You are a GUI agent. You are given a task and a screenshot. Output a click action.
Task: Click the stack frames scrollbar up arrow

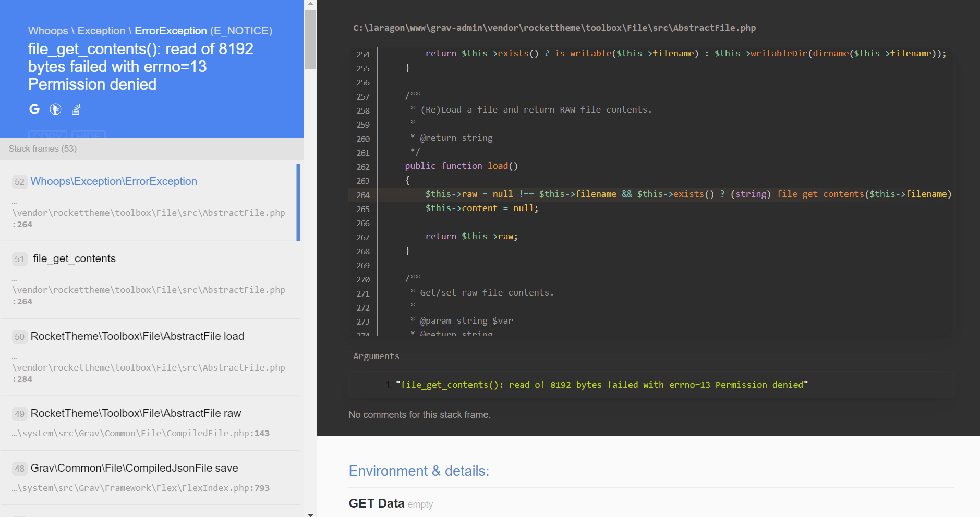(x=310, y=4)
